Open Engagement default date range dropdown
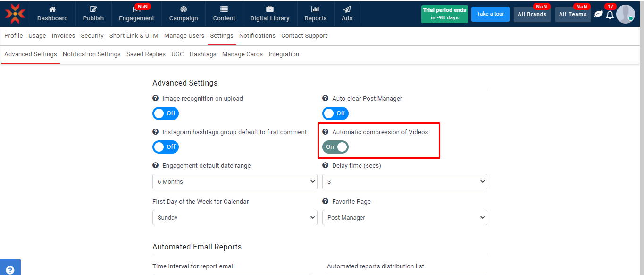Screen dimensions: 644x275 (x=234, y=182)
